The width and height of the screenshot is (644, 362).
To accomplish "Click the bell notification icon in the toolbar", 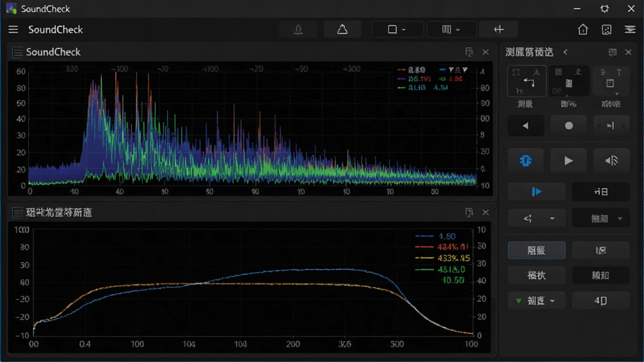I will [299, 30].
